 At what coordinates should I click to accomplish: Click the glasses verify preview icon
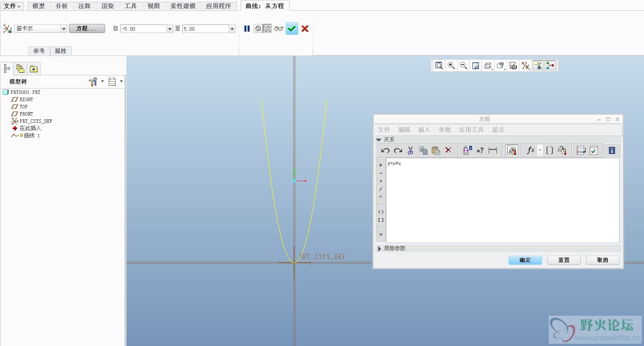tap(279, 28)
